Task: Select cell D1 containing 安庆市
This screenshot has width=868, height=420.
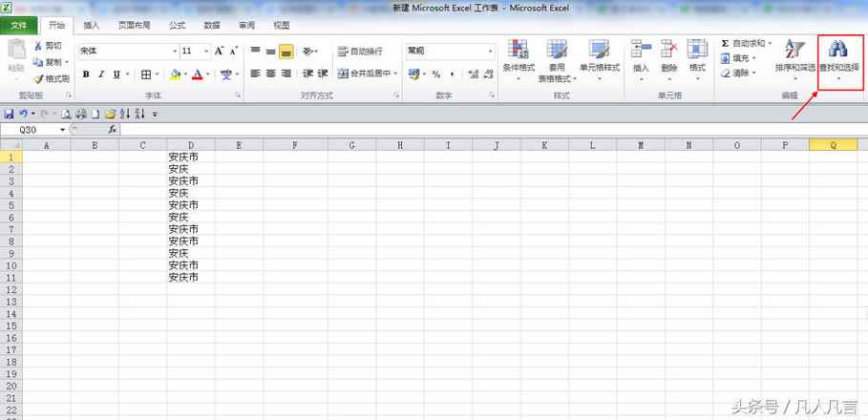Action: click(190, 157)
